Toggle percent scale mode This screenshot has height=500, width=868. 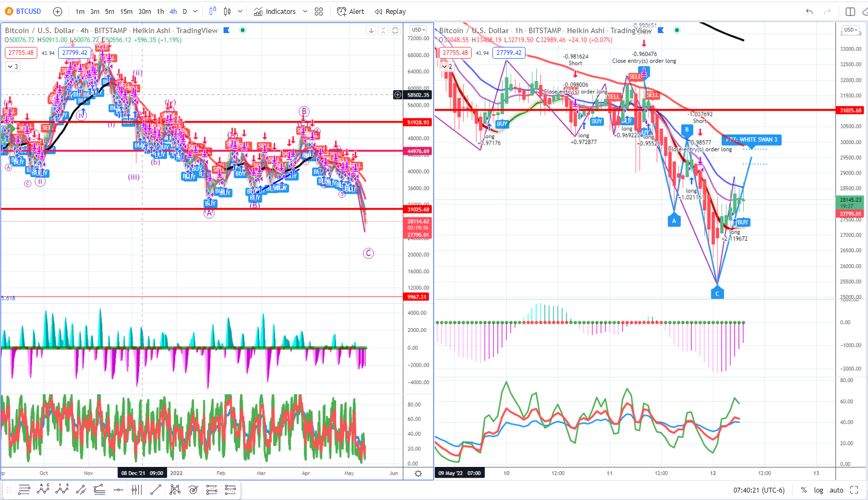[804, 490]
